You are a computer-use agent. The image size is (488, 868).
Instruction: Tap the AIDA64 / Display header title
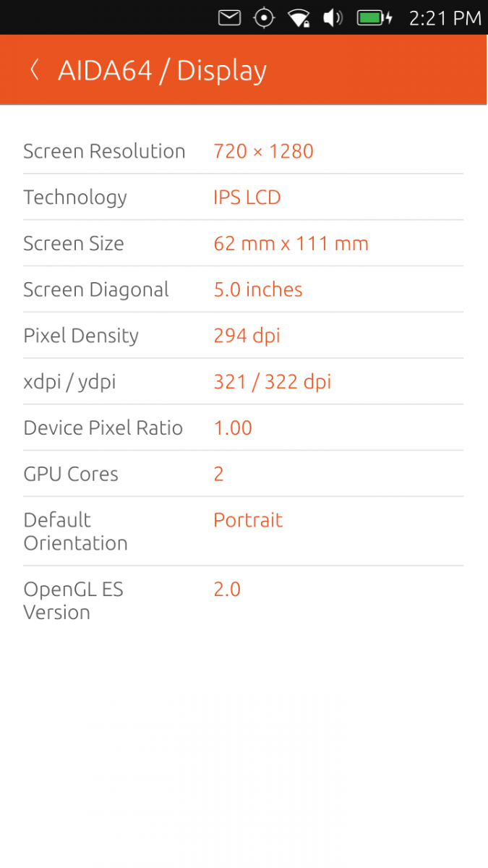click(162, 71)
